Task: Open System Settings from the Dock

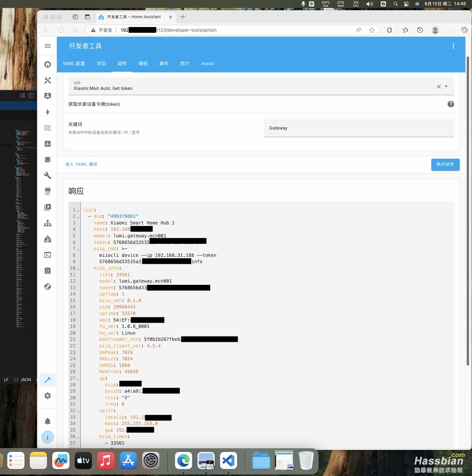Action: point(151,460)
